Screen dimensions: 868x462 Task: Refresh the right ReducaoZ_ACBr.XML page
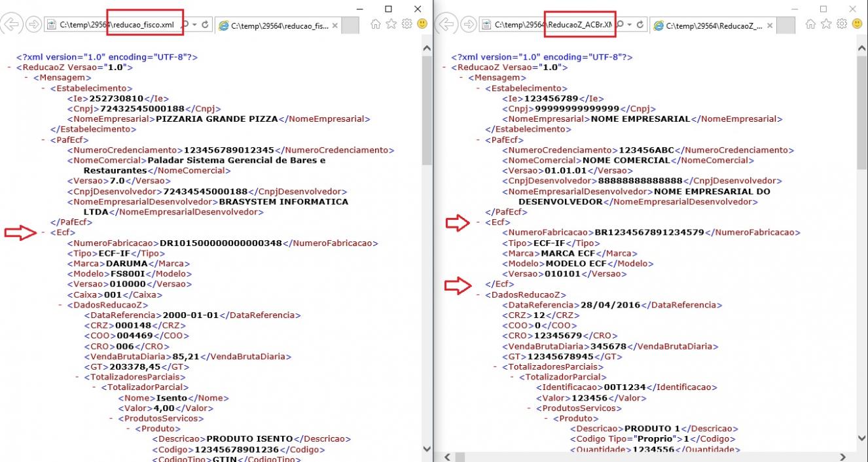640,25
